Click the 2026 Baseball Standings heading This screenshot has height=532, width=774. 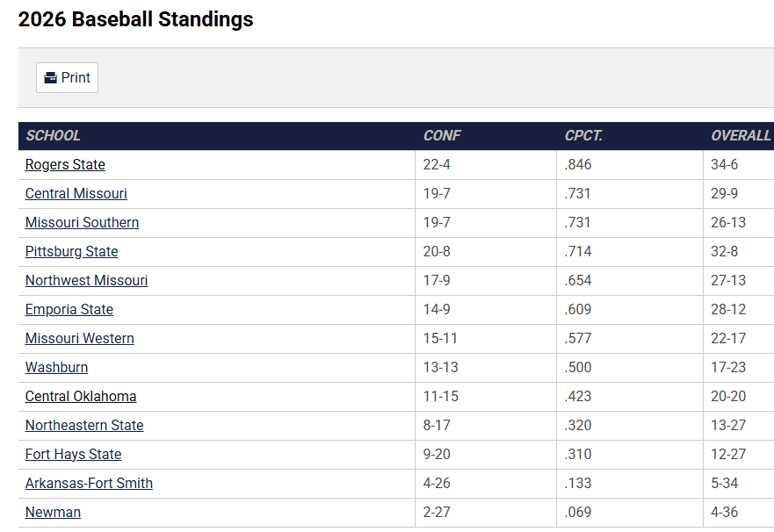coord(136,19)
